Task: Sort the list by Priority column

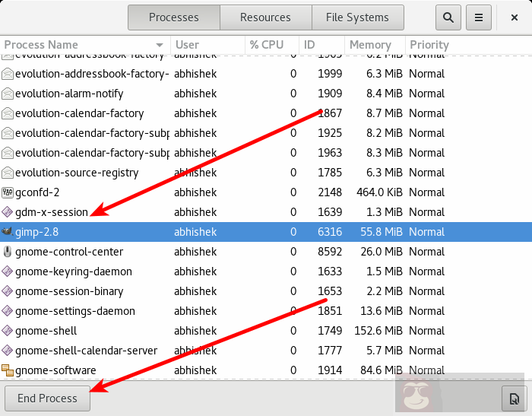Action: pos(429,45)
